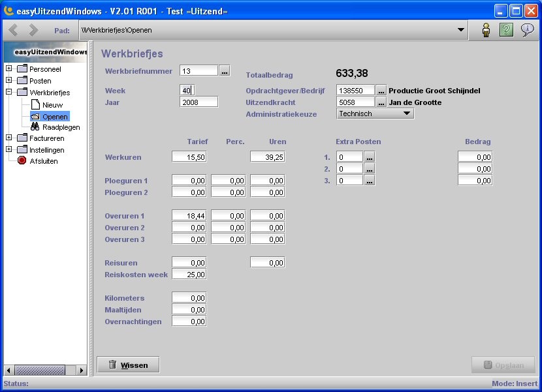Open lookup for Extra Posten 3

pyautogui.click(x=370, y=180)
